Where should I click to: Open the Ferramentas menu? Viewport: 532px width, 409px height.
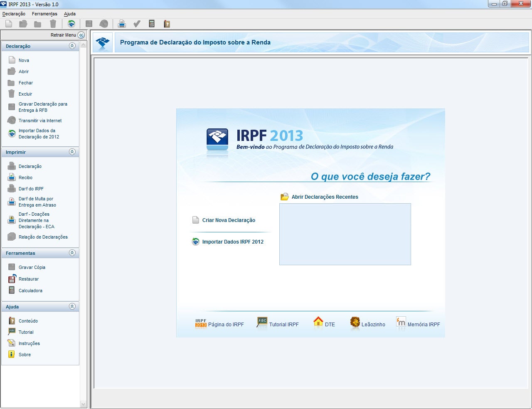tap(44, 14)
